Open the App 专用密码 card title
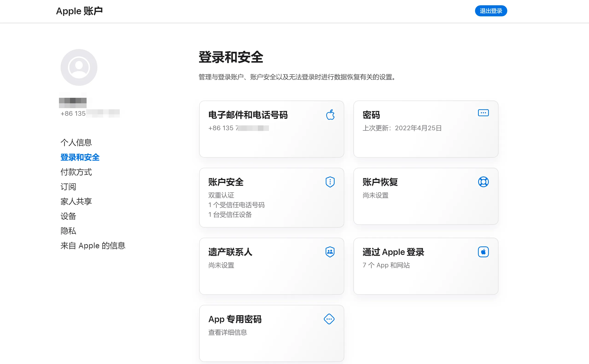The height and width of the screenshot is (364, 589). point(235,319)
